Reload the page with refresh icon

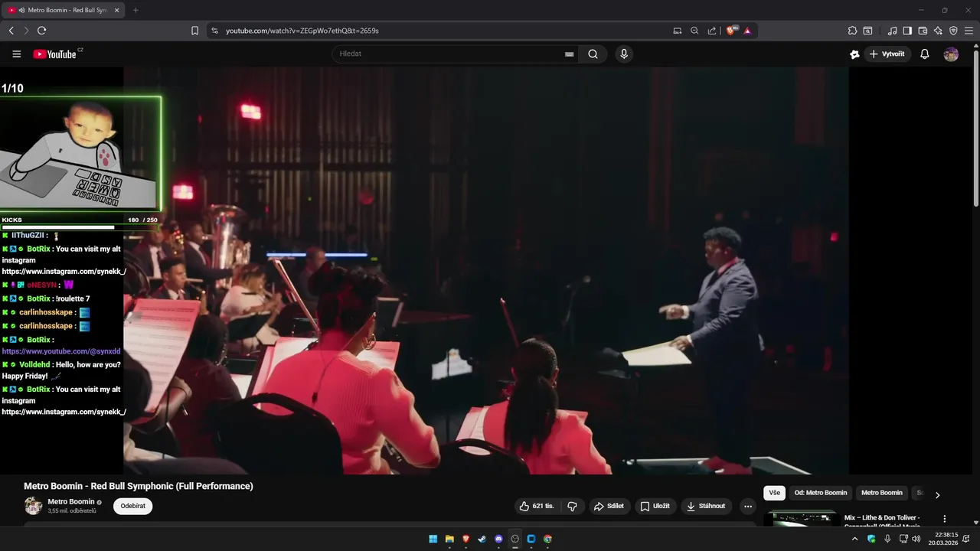pos(41,31)
